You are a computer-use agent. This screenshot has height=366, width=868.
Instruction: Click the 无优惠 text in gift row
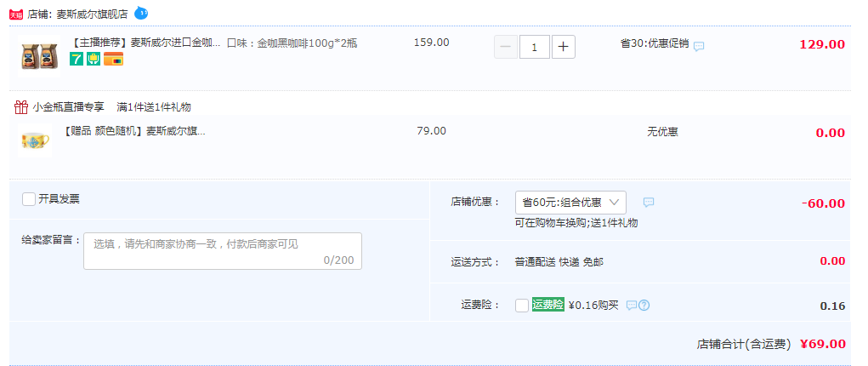pyautogui.click(x=662, y=132)
